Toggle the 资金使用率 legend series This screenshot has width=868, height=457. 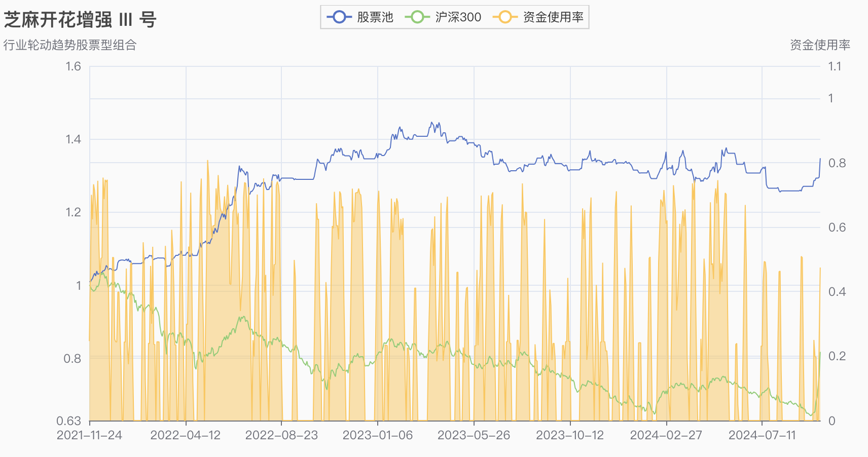538,17
